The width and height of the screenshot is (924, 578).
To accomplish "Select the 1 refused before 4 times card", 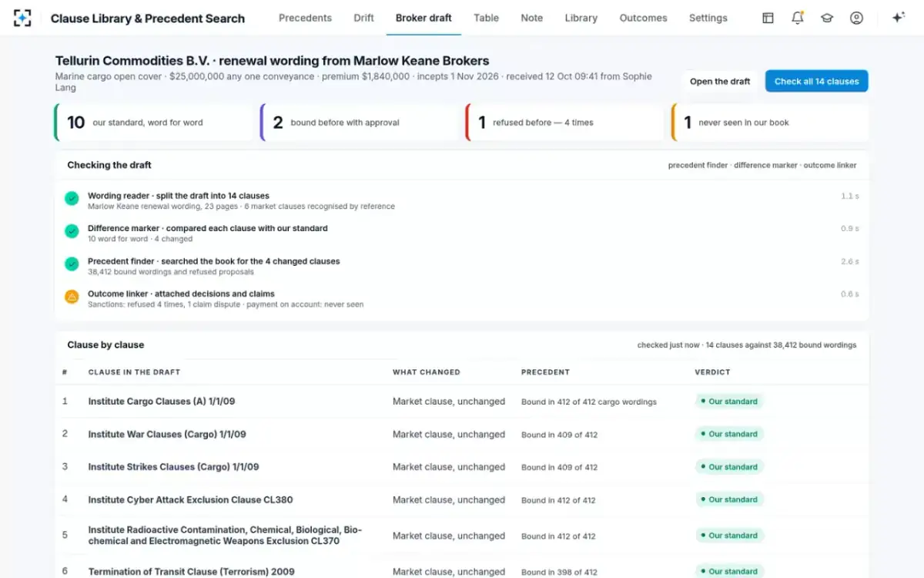I will tap(564, 123).
